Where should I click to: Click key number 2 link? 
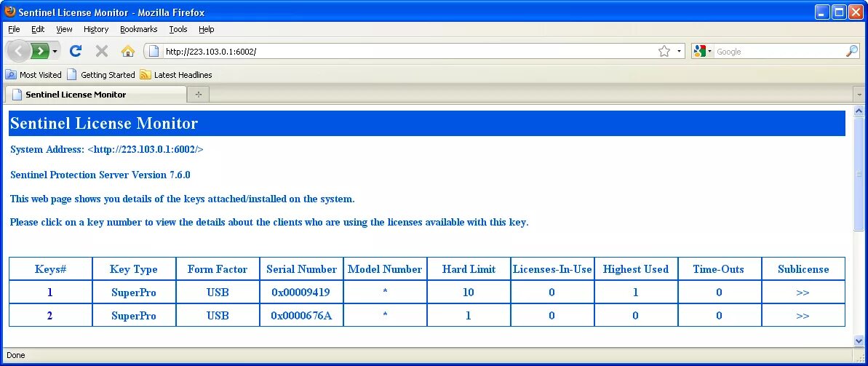click(x=50, y=316)
